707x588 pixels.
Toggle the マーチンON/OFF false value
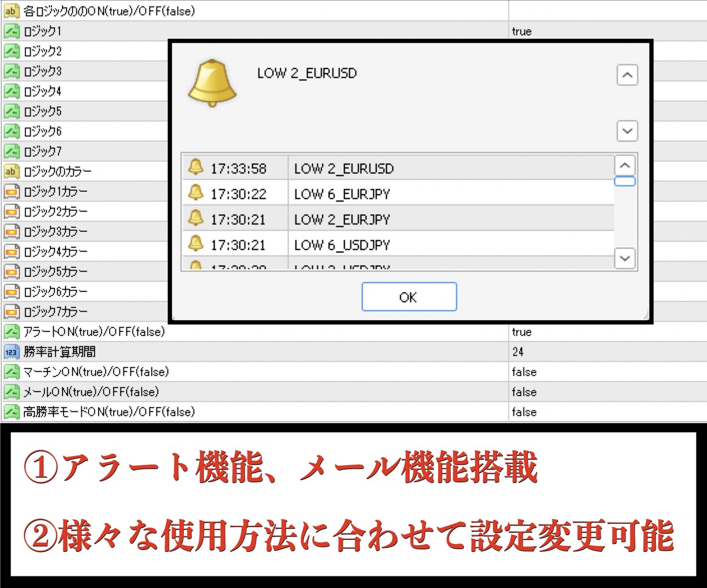pyautogui.click(x=524, y=372)
